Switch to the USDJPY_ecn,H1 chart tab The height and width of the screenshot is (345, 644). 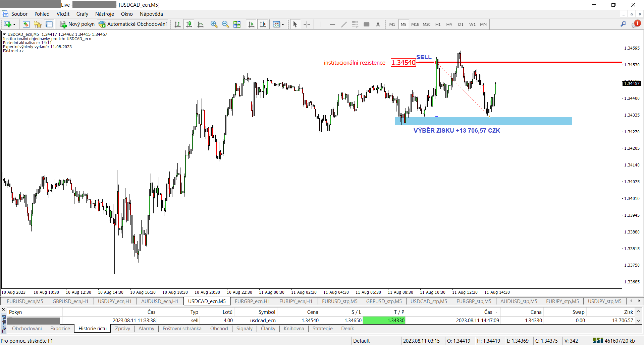(x=115, y=301)
